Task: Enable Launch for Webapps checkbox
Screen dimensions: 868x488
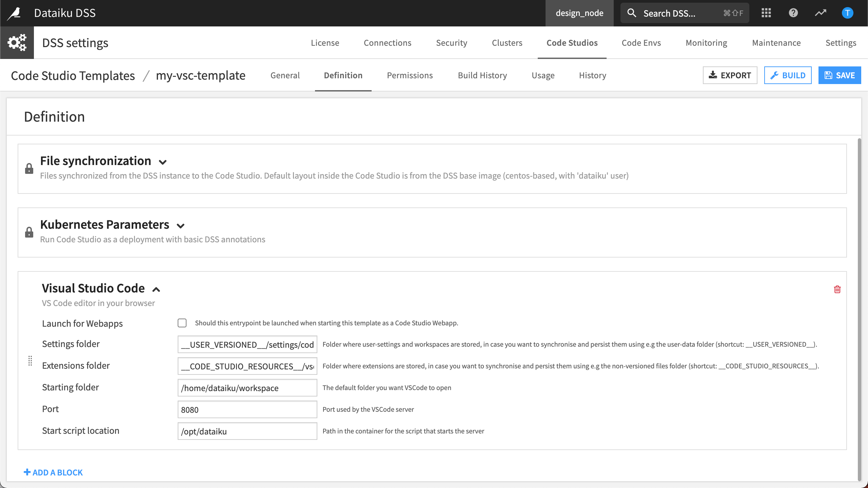Action: coord(182,323)
